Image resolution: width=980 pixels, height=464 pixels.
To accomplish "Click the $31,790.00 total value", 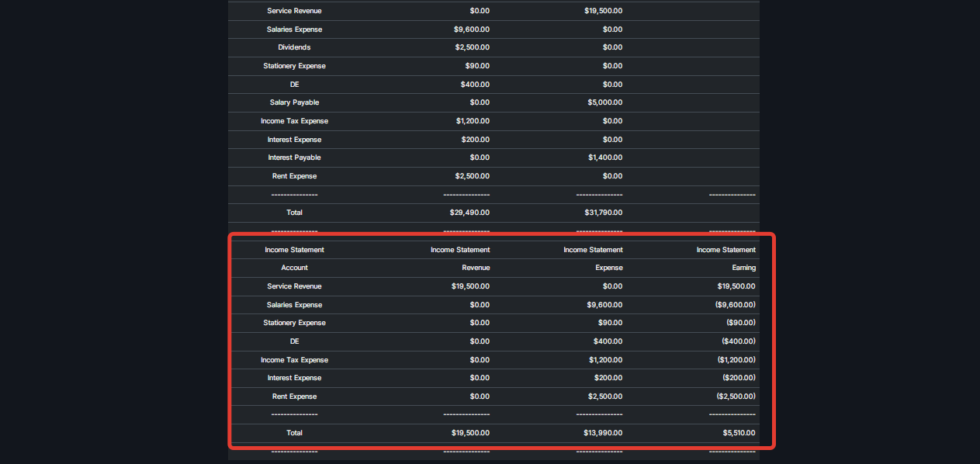I will pyautogui.click(x=603, y=213).
